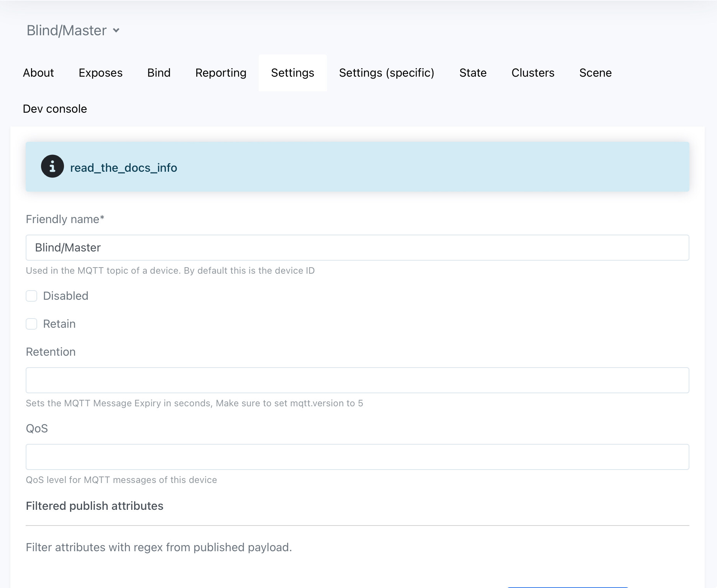Open the Exposes tab
The image size is (717, 588).
point(100,73)
